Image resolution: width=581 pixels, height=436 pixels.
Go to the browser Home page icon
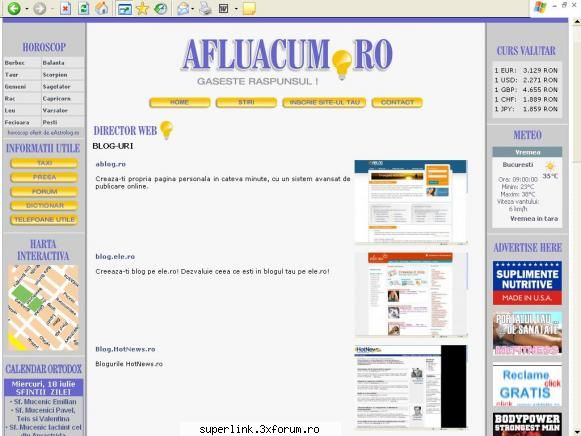pyautogui.click(x=102, y=8)
